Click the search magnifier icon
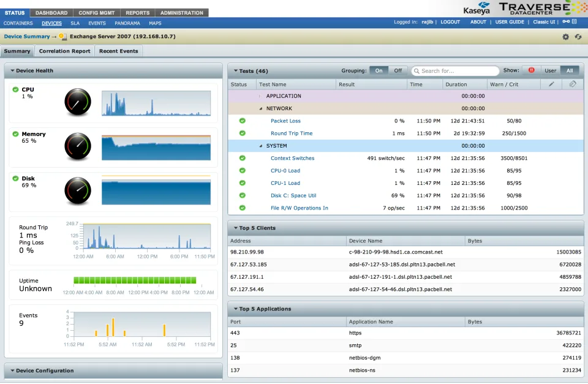Image resolution: width=588 pixels, height=384 pixels. 417,71
